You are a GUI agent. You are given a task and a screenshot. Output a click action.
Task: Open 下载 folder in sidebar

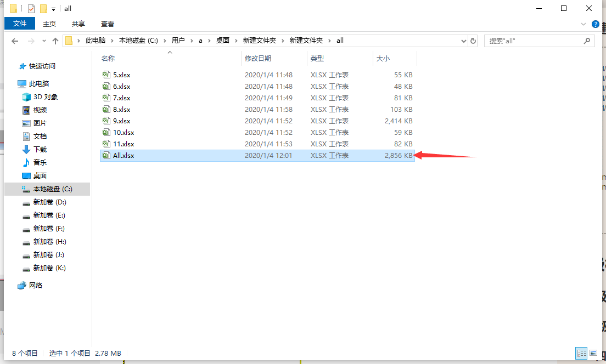40,150
